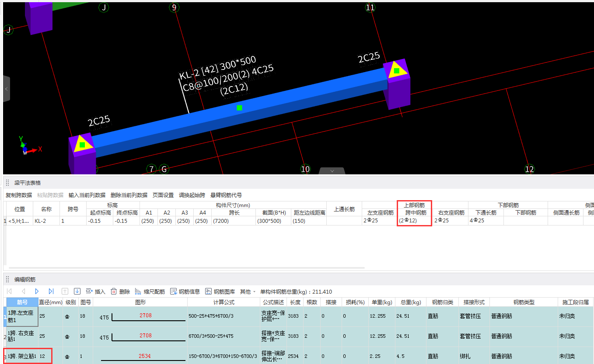Open 钢筋信息 panel

185,291
